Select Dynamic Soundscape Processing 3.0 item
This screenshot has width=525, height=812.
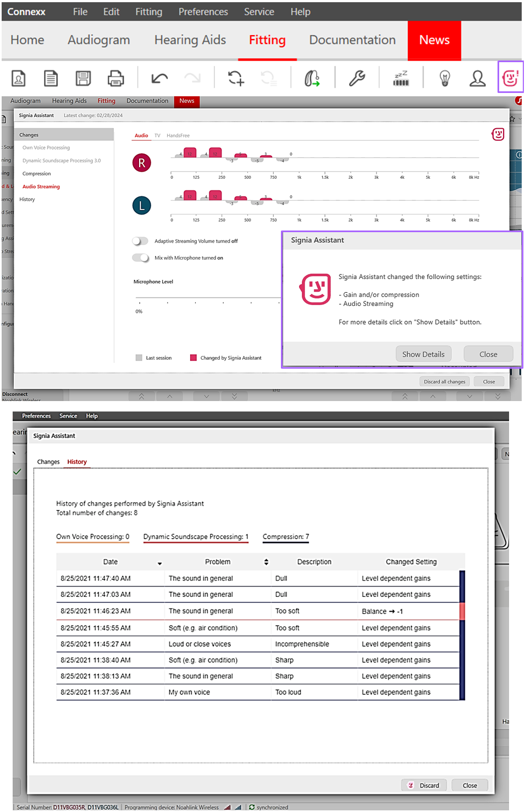pos(62,161)
